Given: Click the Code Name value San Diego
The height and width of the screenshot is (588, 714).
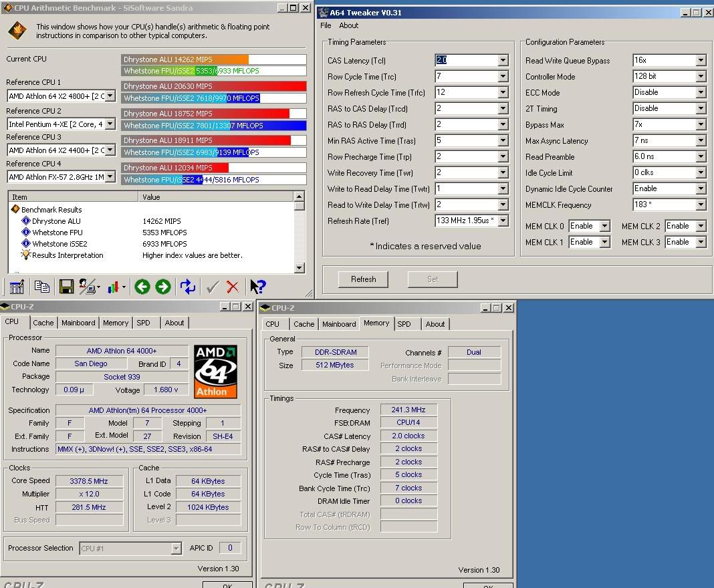Looking at the screenshot, I should [x=91, y=363].
